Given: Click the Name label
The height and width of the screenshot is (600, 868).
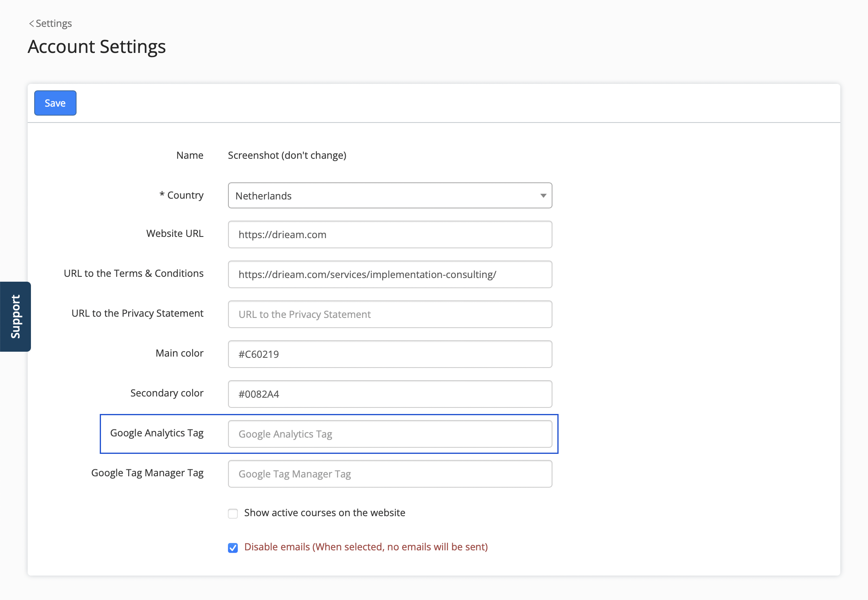Looking at the screenshot, I should click(x=190, y=155).
